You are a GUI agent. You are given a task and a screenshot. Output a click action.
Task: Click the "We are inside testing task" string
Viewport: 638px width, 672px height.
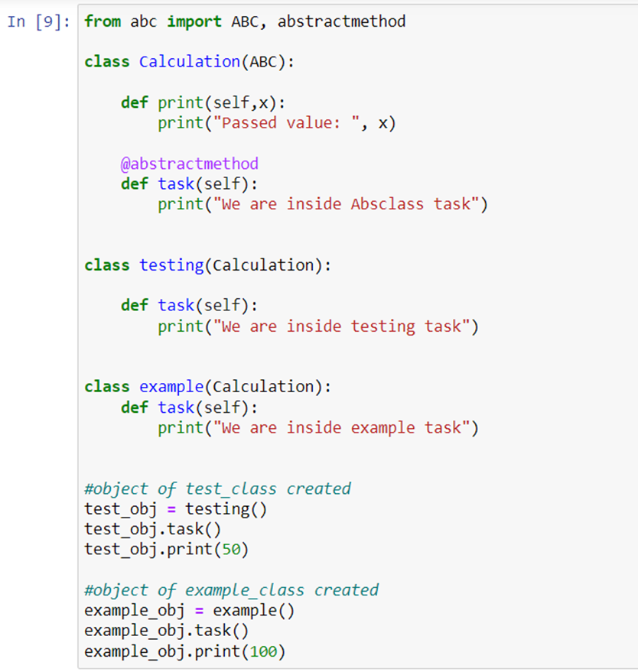(341, 326)
